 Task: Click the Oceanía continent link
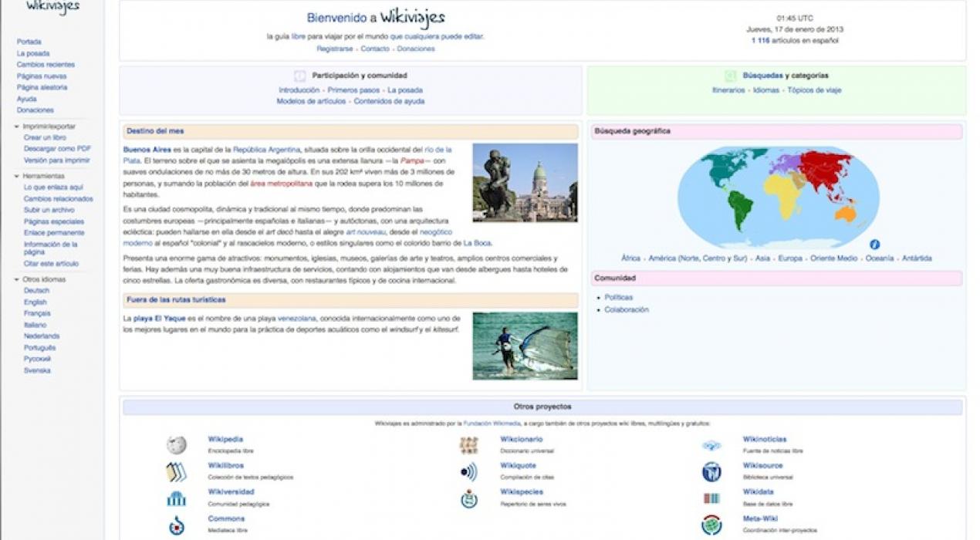click(x=880, y=258)
